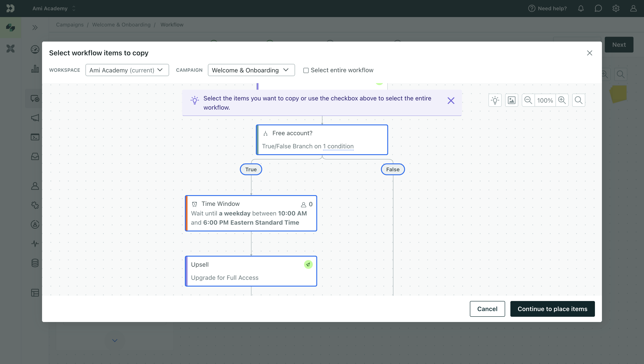Click the lightbulb hint icon in toolbar

(495, 100)
